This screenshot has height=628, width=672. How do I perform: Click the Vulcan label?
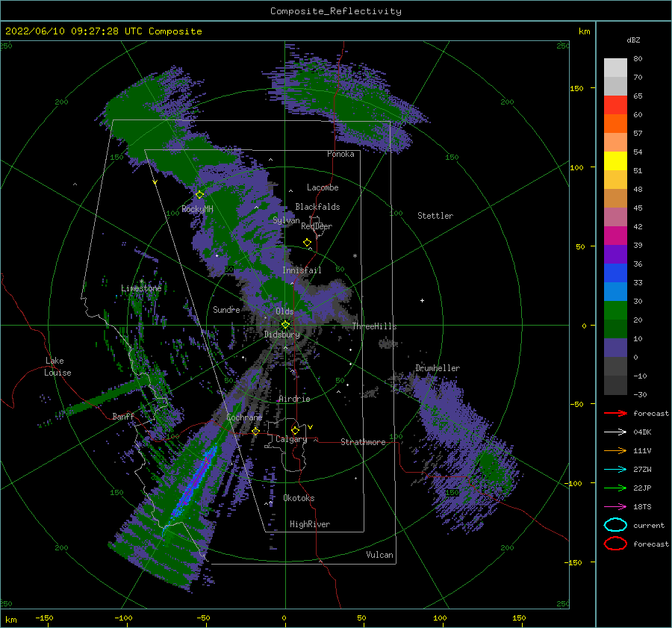[x=379, y=555]
